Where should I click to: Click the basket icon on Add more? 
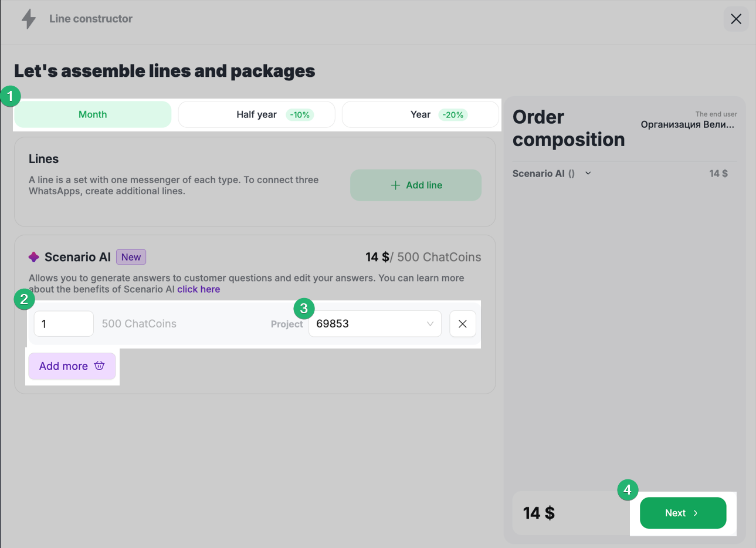(x=100, y=366)
